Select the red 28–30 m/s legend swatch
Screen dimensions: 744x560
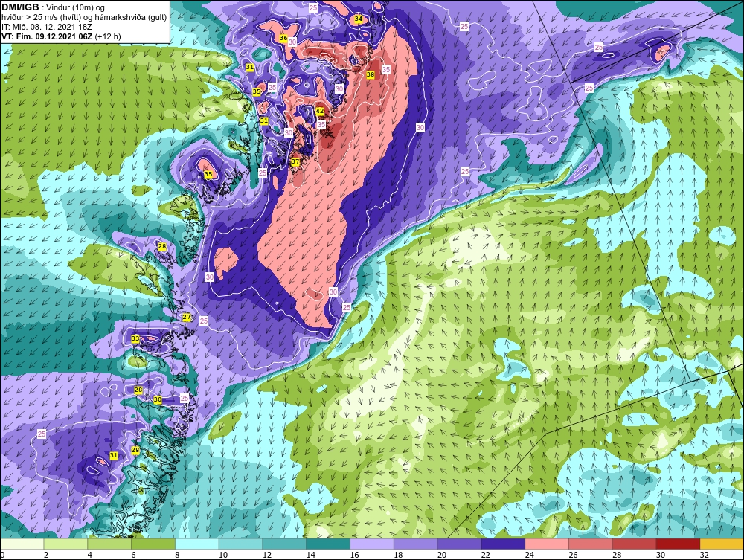coord(635,544)
